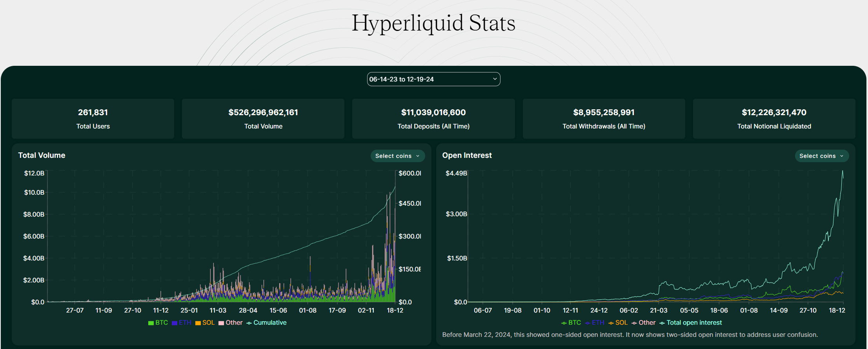Click the Total Deposits (All Time) card
This screenshot has height=349, width=868.
point(433,119)
